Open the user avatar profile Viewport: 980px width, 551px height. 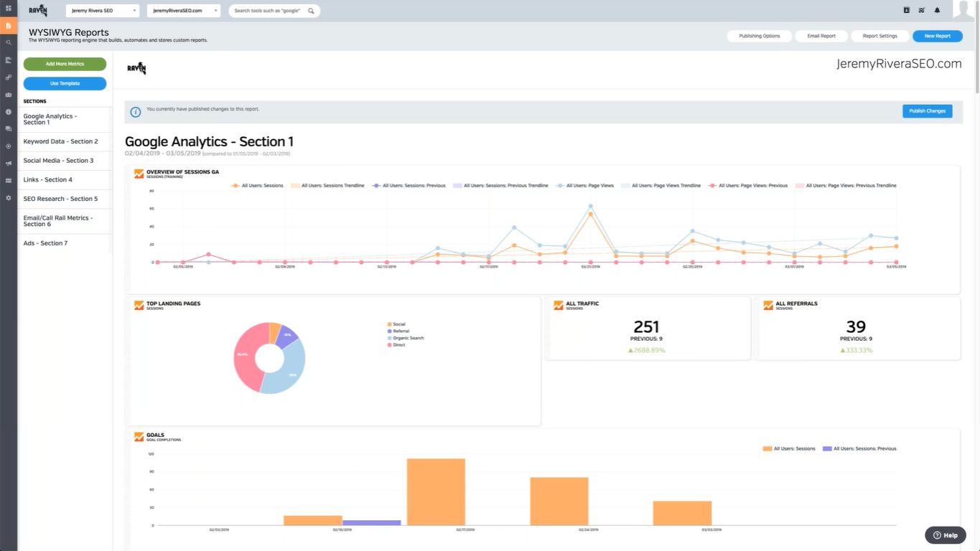pos(964,9)
